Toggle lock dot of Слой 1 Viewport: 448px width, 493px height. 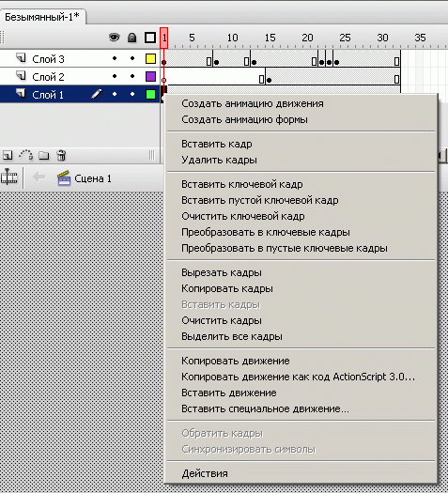132,94
